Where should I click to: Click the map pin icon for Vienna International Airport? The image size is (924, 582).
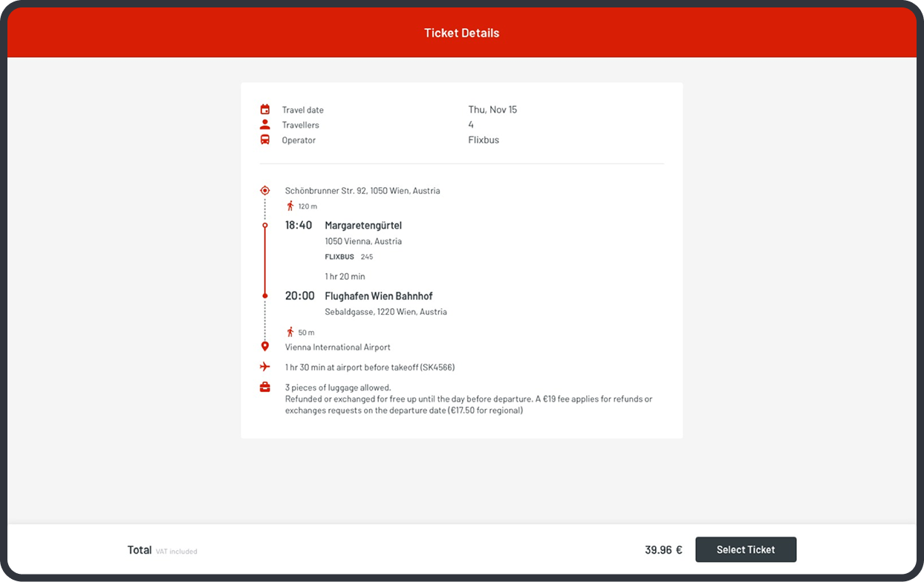(x=265, y=347)
